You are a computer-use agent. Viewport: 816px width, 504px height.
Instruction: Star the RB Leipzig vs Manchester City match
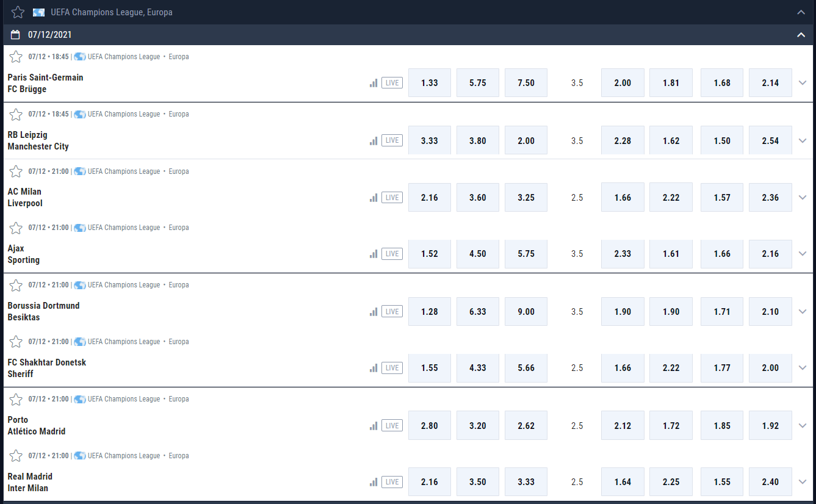pyautogui.click(x=16, y=114)
